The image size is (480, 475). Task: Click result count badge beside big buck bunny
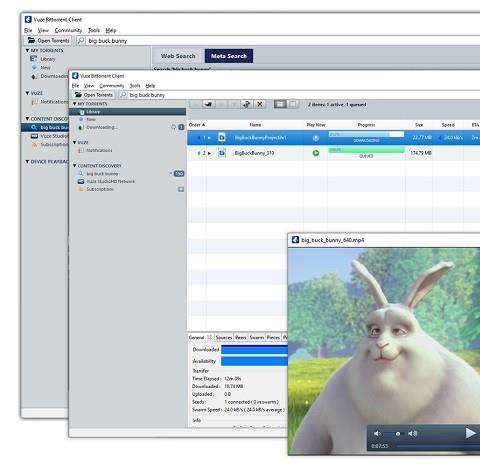(179, 174)
